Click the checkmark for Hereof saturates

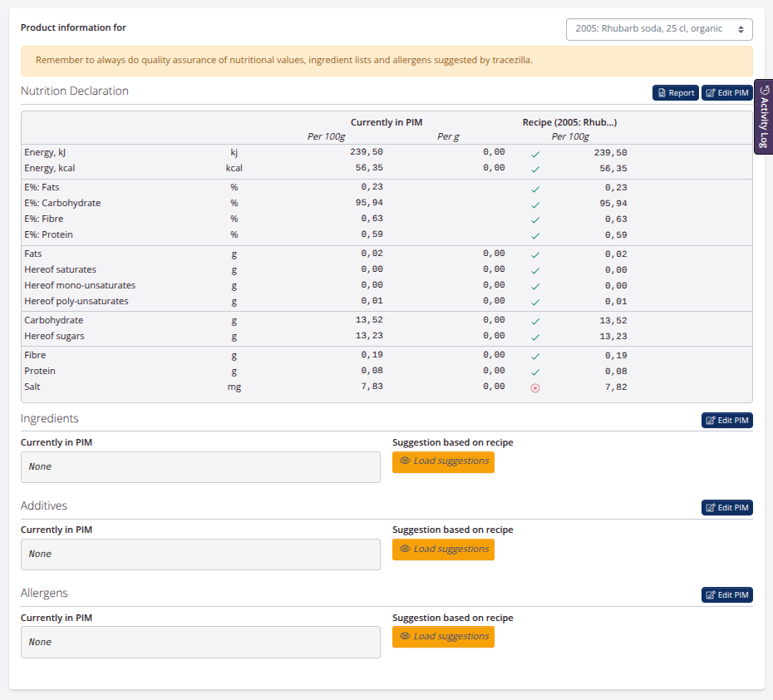[535, 270]
